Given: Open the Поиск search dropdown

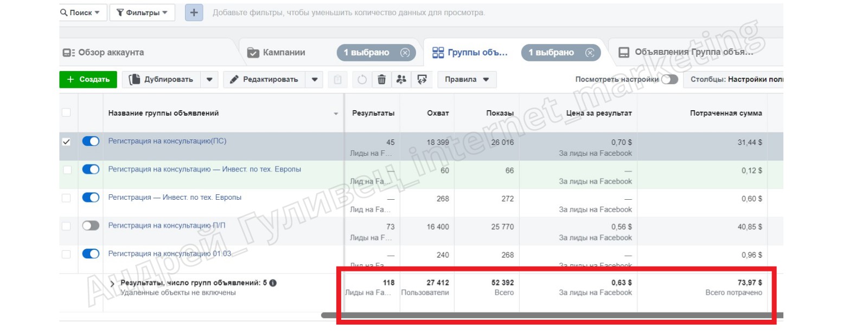Looking at the screenshot, I should (80, 12).
